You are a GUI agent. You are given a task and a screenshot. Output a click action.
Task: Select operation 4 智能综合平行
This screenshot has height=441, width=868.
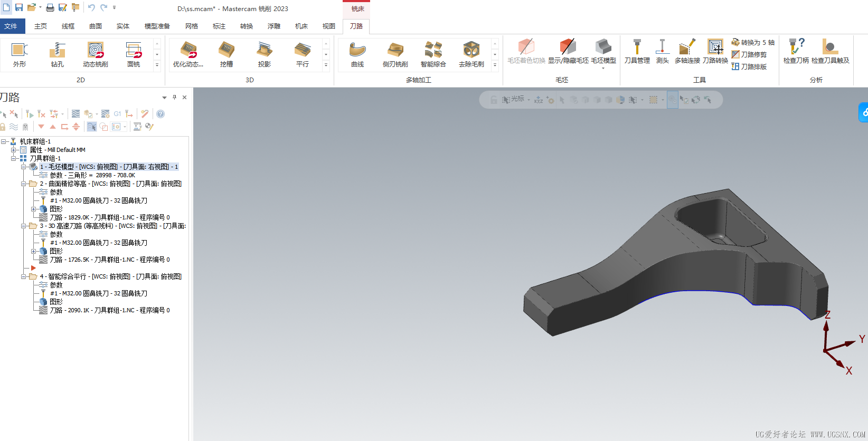(x=111, y=276)
